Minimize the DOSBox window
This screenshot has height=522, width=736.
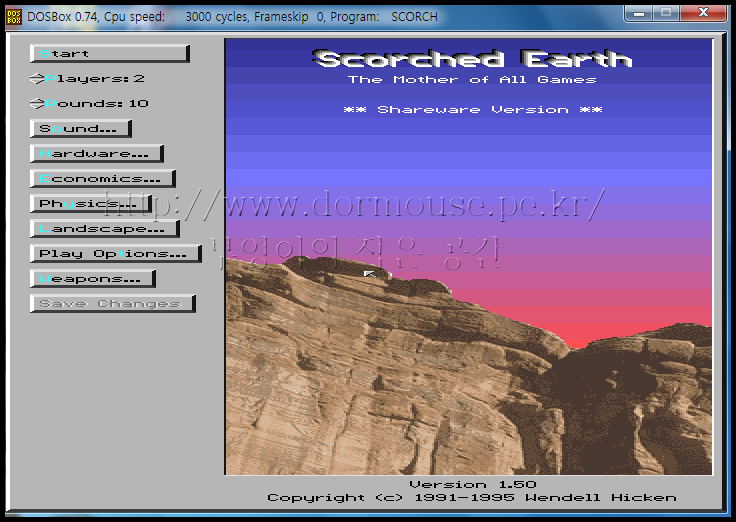[x=638, y=13]
